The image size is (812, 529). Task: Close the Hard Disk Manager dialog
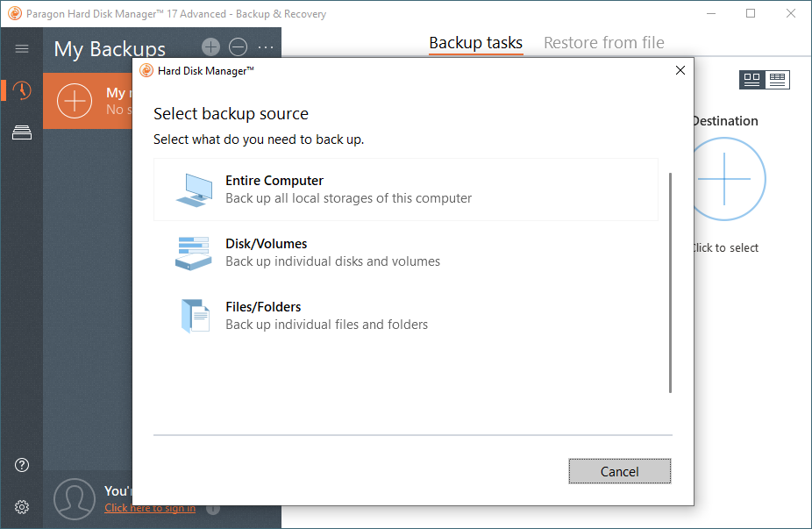[680, 70]
